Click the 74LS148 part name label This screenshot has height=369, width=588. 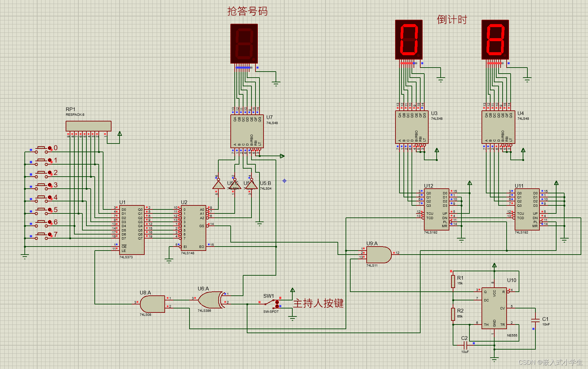pyautogui.click(x=188, y=253)
